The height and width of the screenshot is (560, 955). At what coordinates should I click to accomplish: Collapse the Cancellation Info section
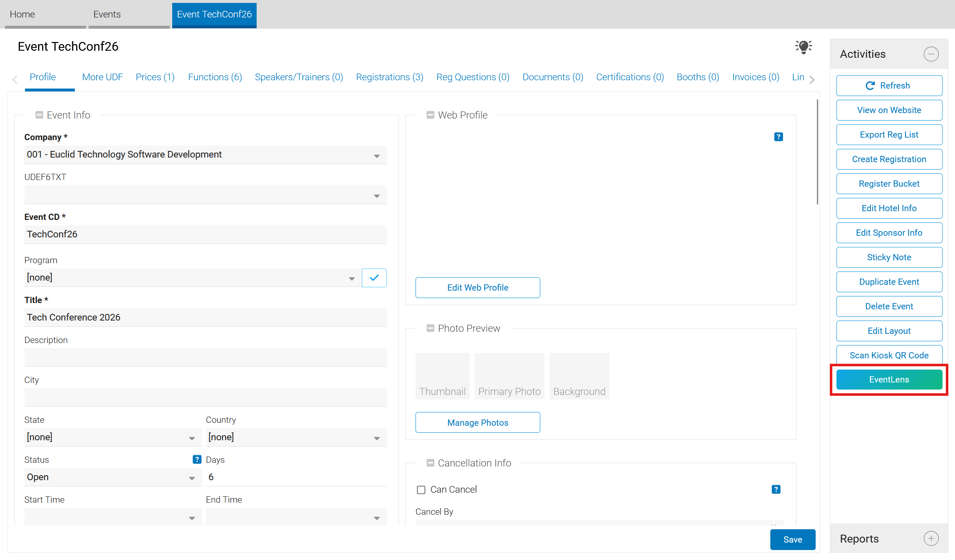pos(430,463)
